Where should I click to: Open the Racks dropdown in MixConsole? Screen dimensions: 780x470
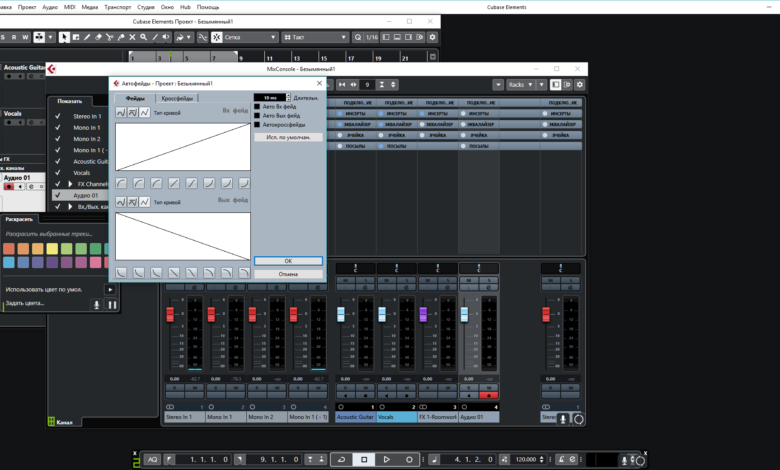coord(526,85)
